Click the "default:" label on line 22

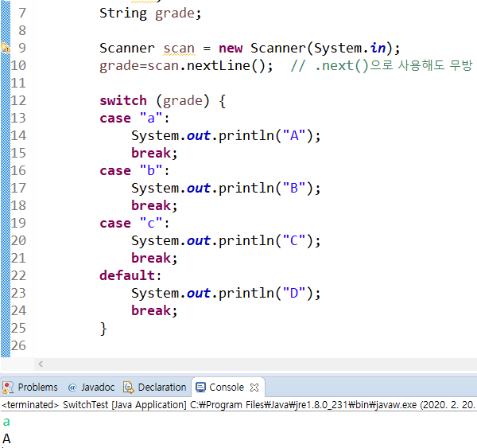130,275
